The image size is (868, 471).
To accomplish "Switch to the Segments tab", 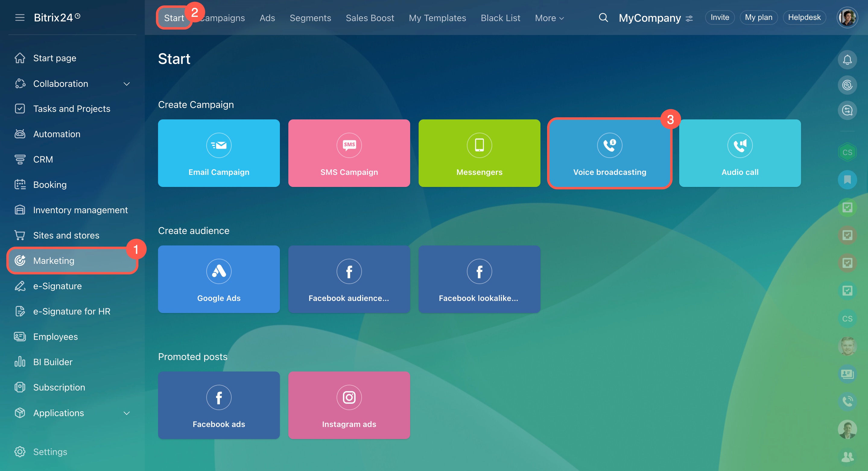I will click(310, 18).
